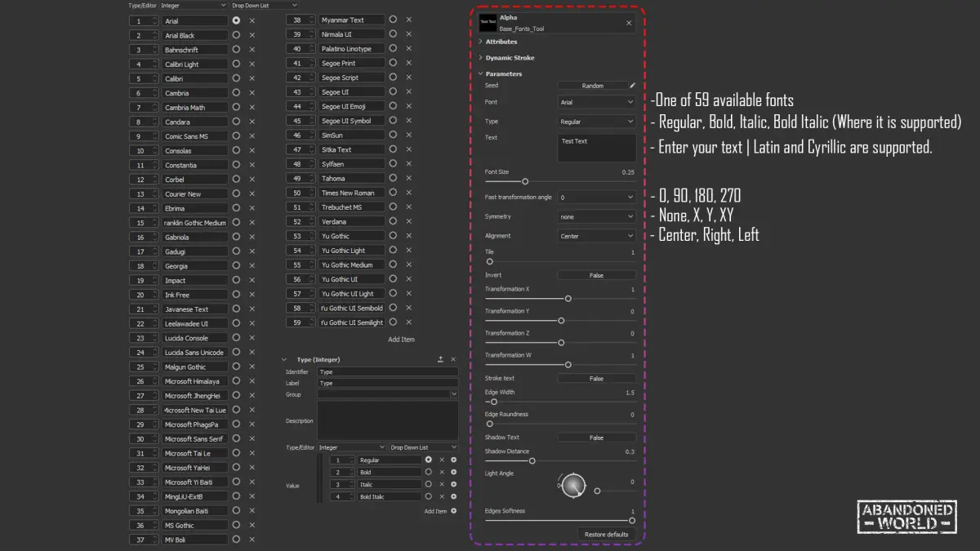980x551 pixels.
Task: Click the Shadow Distance slider handle
Action: click(x=532, y=460)
